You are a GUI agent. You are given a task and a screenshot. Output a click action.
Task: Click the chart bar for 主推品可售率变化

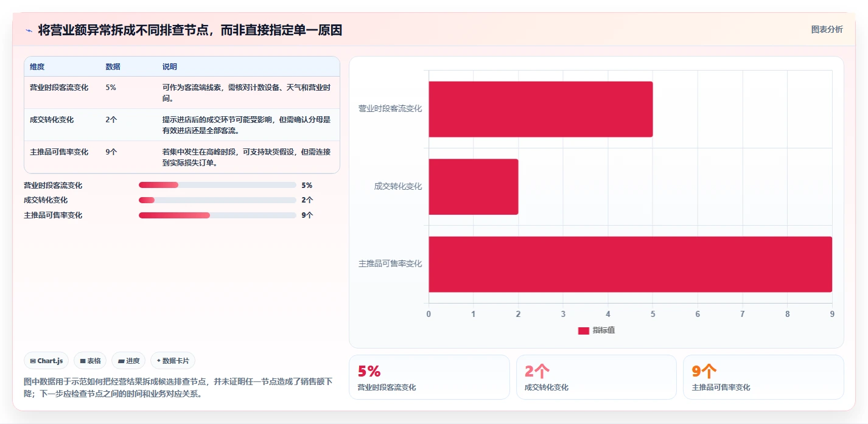coord(630,264)
